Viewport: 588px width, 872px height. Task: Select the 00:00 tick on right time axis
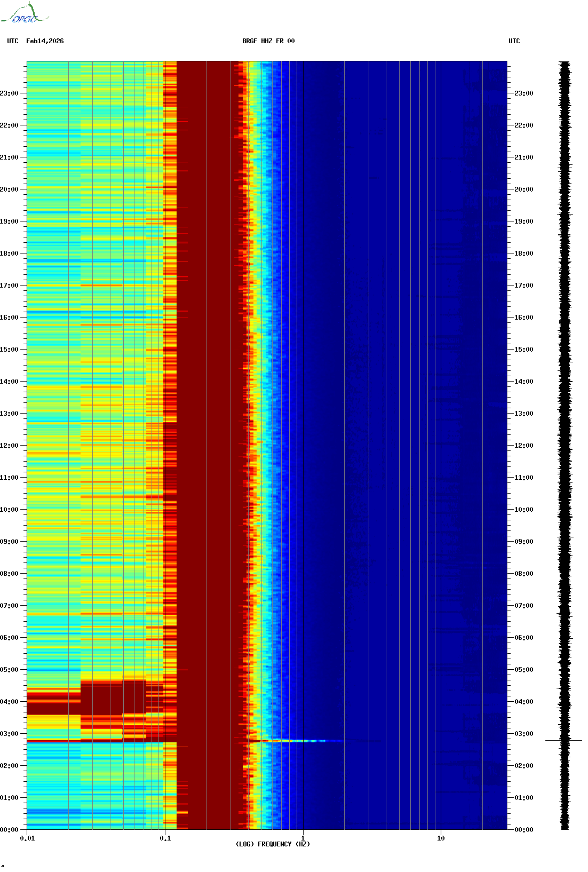point(523,830)
